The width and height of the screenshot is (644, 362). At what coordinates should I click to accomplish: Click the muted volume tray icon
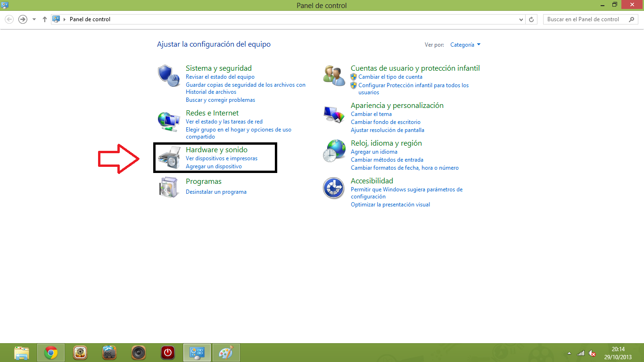[x=593, y=353]
